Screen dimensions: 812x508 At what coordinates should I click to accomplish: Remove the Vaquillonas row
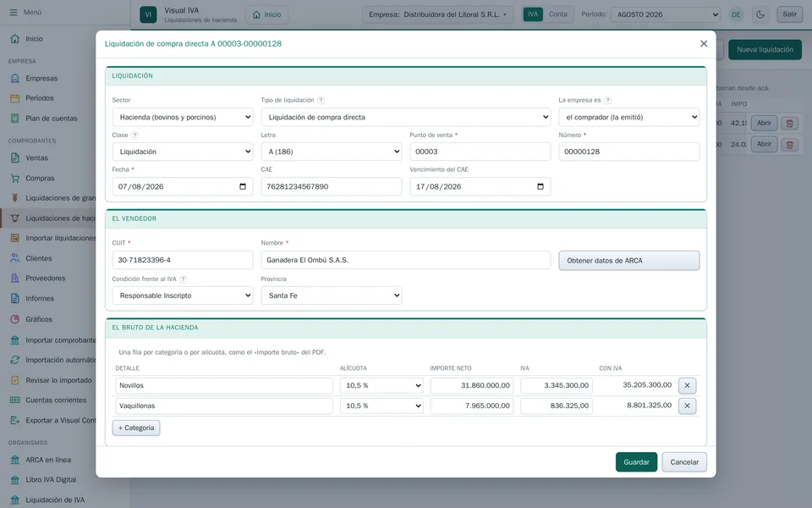click(x=687, y=406)
